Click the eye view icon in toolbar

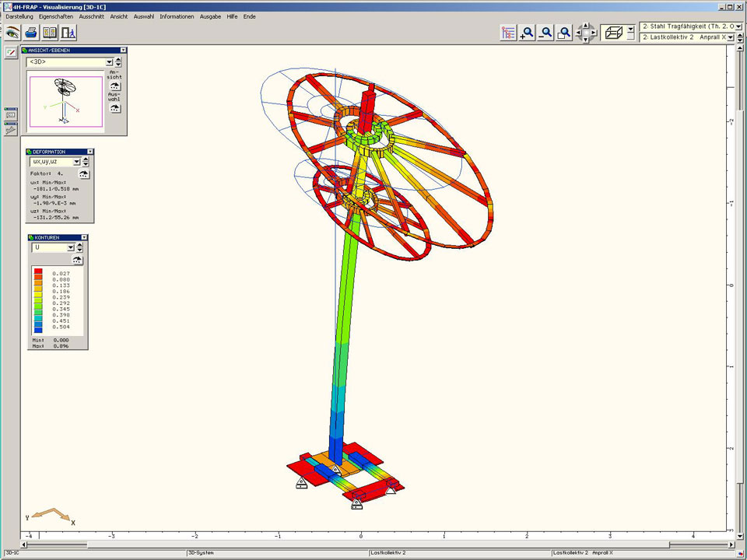(x=12, y=33)
